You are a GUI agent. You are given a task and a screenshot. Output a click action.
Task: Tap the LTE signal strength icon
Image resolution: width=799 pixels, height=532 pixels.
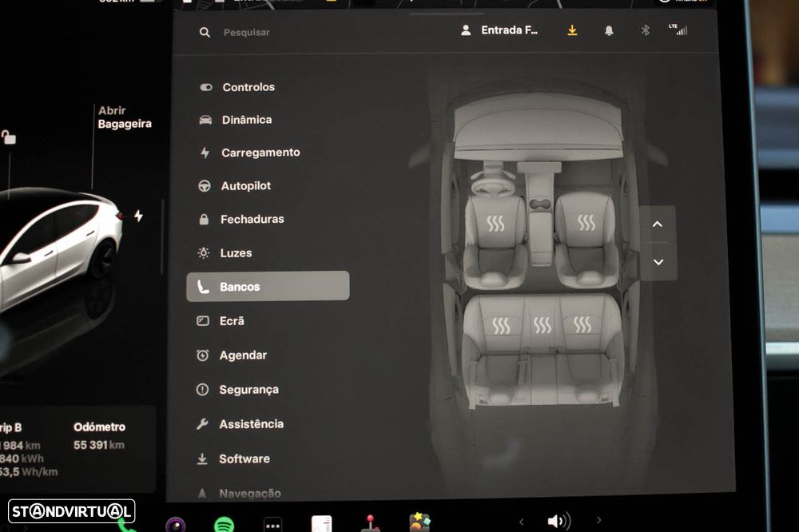(x=678, y=30)
